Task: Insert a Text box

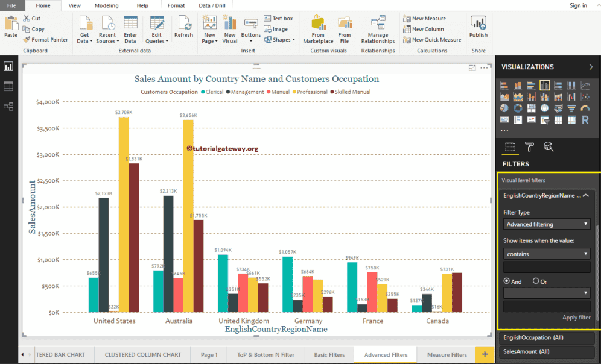Action: point(278,19)
